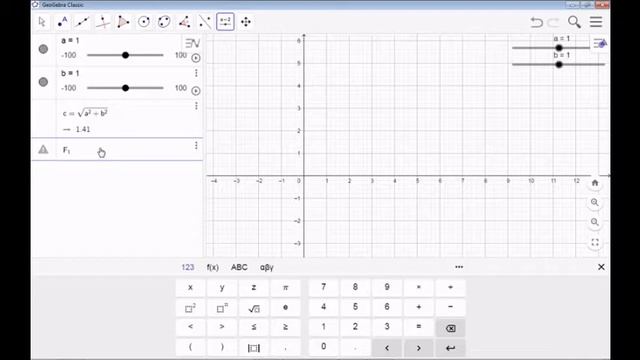Switch to the ABC keyboard tab

coord(239,267)
